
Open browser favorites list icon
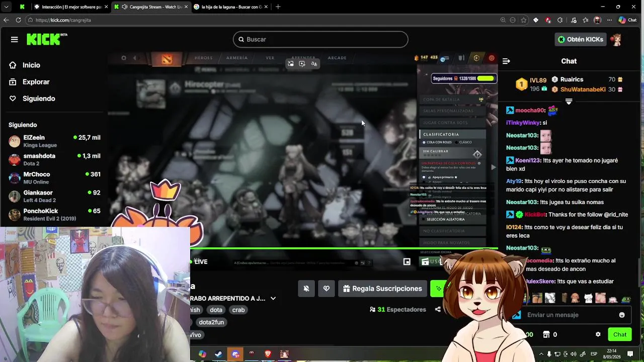(x=586, y=20)
